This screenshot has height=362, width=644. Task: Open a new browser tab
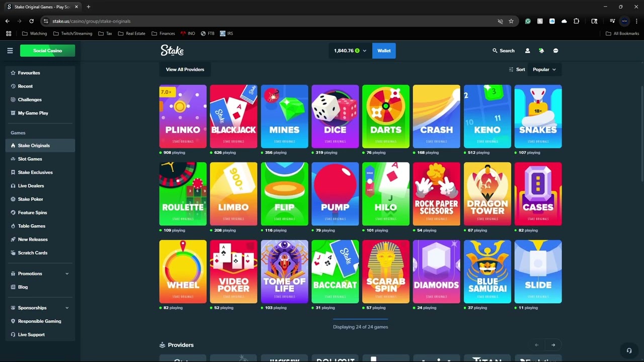(89, 7)
